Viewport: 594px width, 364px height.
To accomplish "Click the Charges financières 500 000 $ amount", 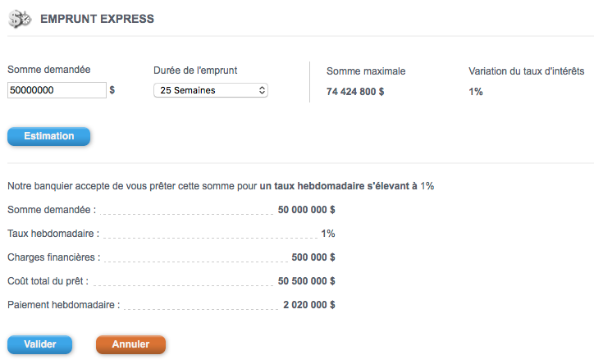I will pos(313,257).
